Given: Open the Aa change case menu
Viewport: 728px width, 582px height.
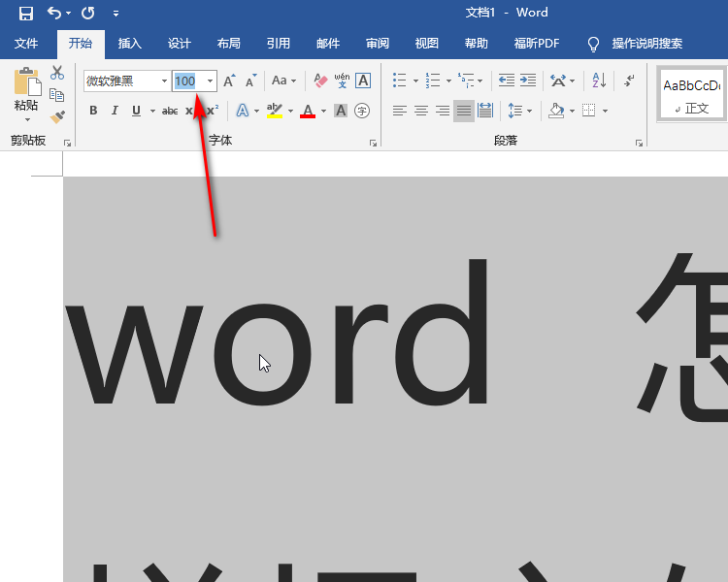Looking at the screenshot, I should 283,81.
